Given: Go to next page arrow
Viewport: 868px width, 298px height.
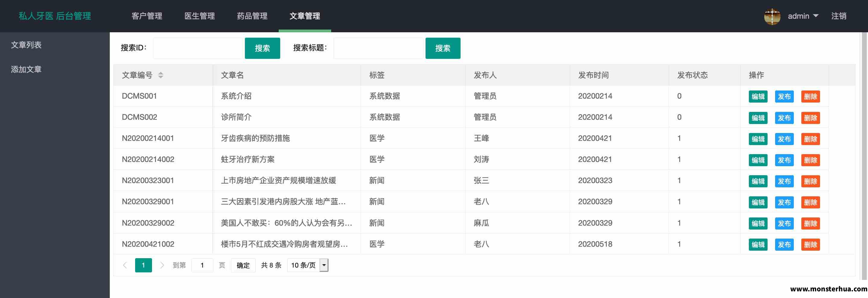Looking at the screenshot, I should [162, 265].
